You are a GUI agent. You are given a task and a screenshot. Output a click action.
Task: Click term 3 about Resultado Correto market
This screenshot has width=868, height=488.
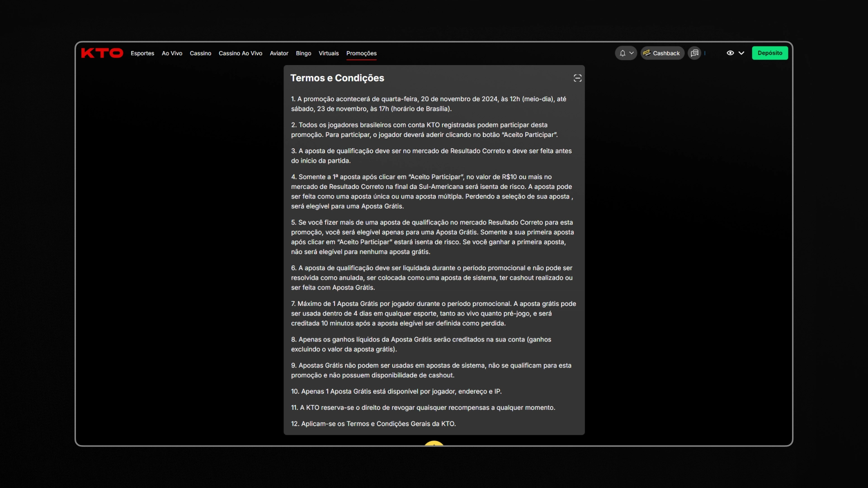pyautogui.click(x=431, y=156)
